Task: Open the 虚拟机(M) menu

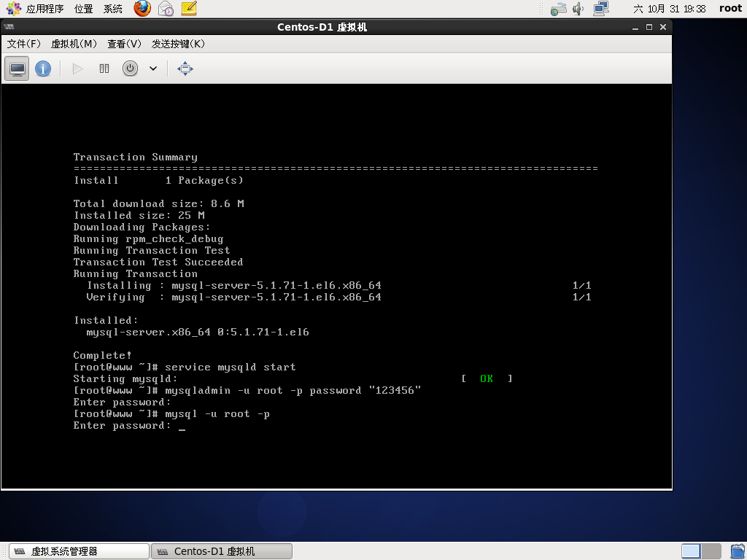Action: (74, 44)
